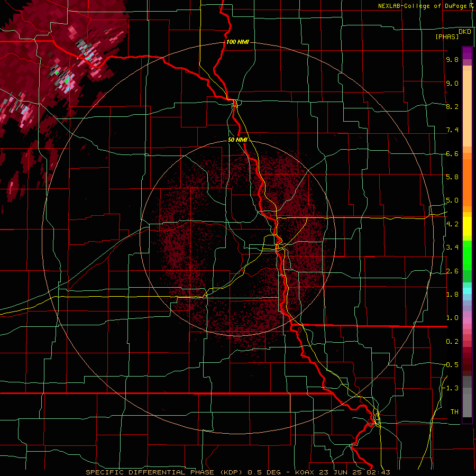This screenshot has width=476, height=476.
Task: Pick the yellow segment of the color bar
Action: pos(467,226)
